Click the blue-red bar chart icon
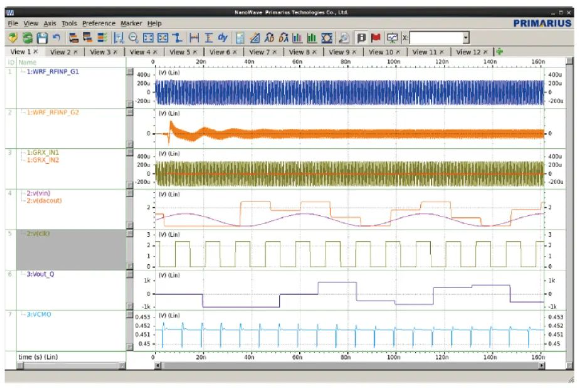Screen dimensions: 586x388 tap(297, 37)
